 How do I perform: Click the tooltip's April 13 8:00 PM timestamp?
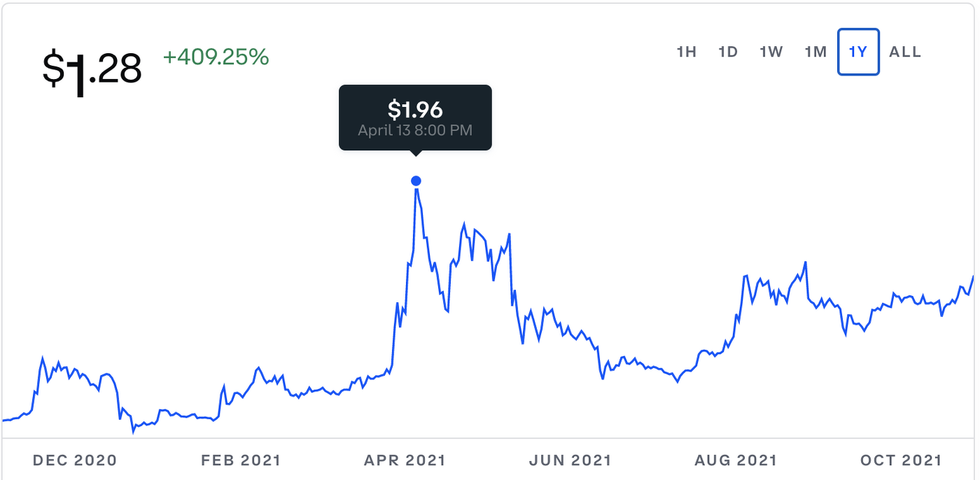(x=416, y=130)
